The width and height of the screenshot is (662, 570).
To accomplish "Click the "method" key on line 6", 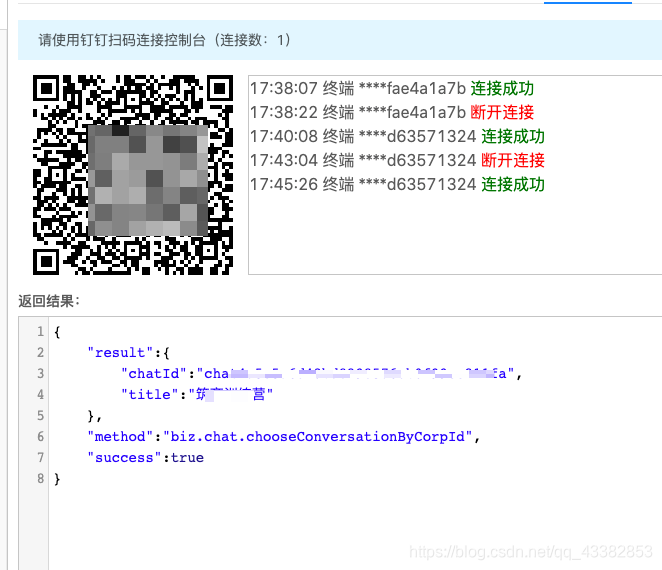I will click(x=120, y=437).
